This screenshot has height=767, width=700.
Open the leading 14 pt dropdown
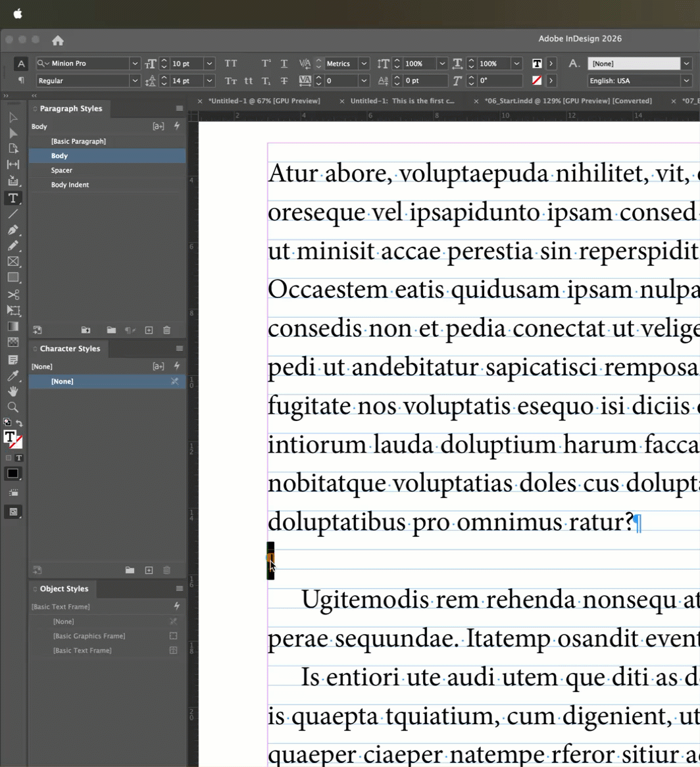click(x=209, y=81)
